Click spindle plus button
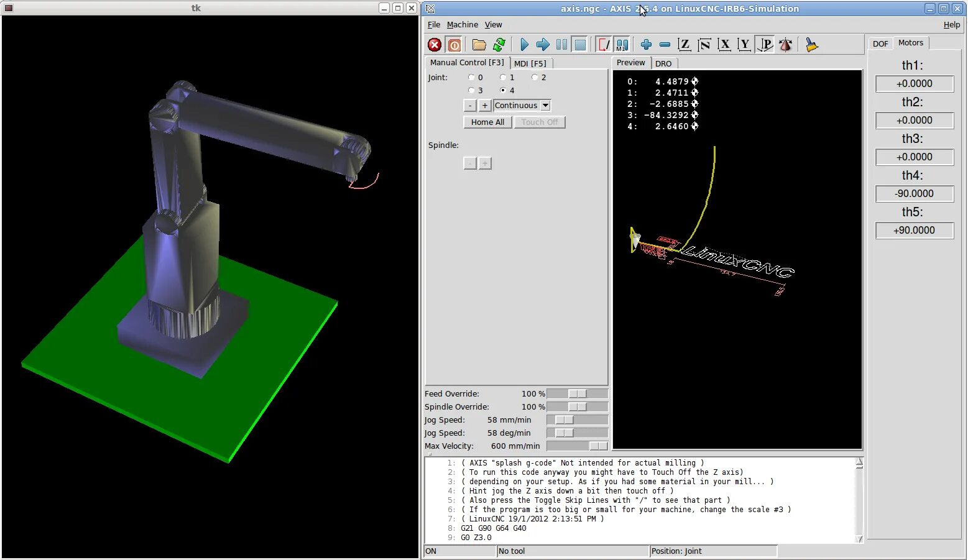This screenshot has height=560, width=968. 485,163
